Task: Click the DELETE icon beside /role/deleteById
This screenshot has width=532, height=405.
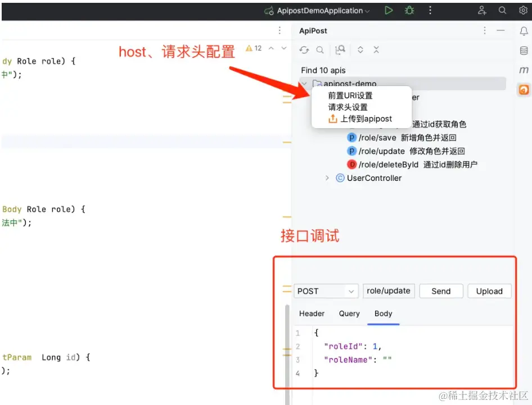Action: click(x=351, y=165)
